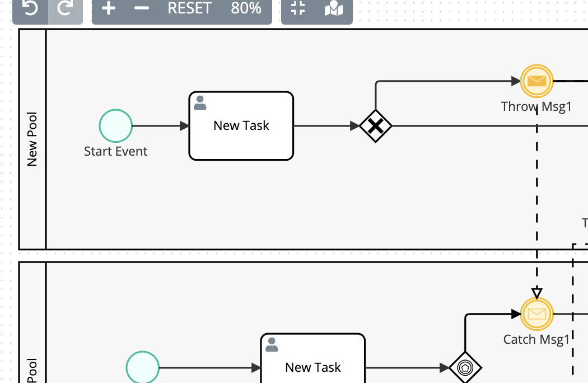The height and width of the screenshot is (383, 588).
Task: Click the New Pool lane label
Action: coord(33,139)
